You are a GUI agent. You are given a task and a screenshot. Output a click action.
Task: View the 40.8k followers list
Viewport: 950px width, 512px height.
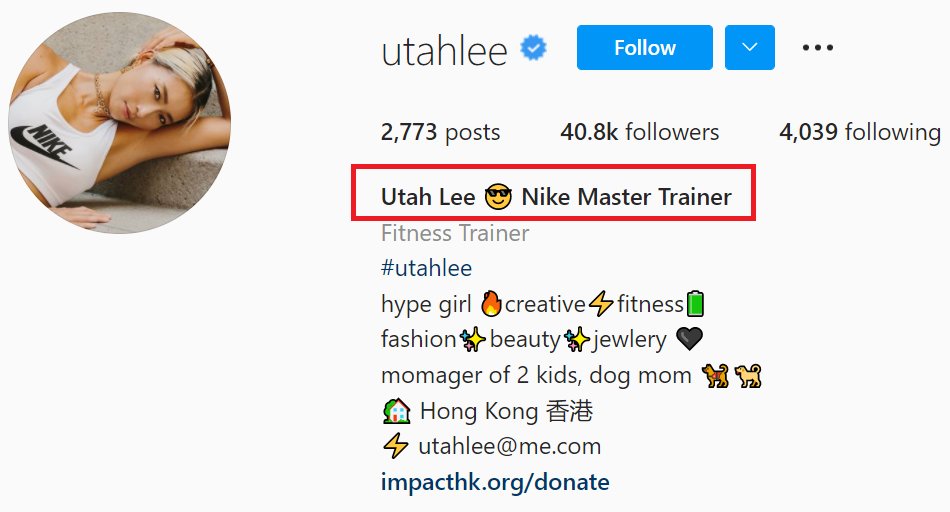point(640,132)
